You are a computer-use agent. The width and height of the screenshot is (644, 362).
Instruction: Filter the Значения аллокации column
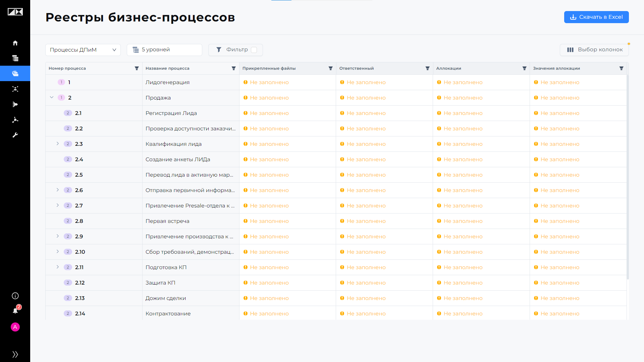coord(622,68)
